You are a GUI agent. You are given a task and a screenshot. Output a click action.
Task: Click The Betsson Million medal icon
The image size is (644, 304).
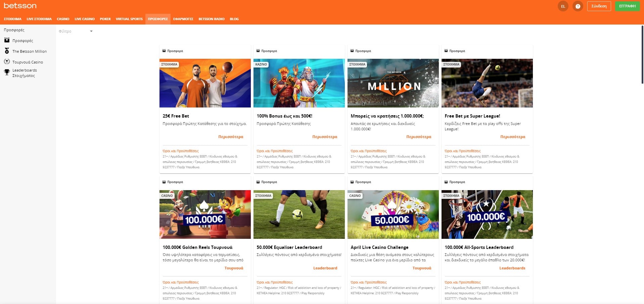pyautogui.click(x=6, y=51)
